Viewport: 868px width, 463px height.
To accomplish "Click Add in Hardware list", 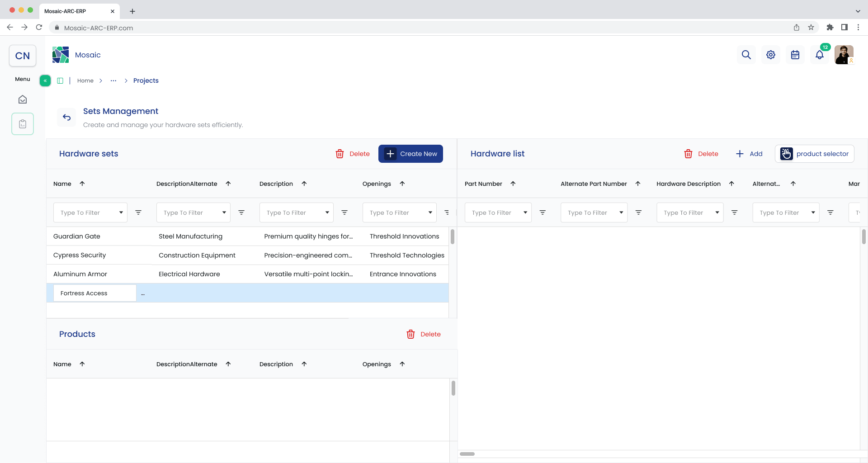I will pos(749,154).
